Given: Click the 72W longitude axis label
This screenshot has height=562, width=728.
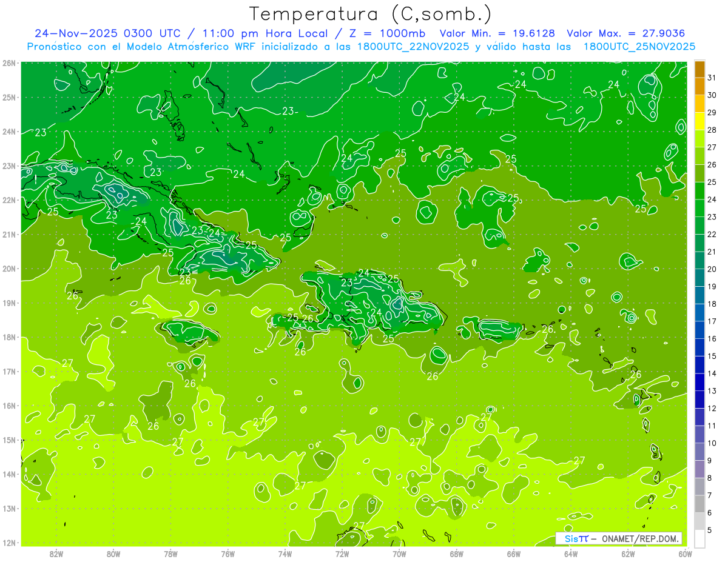Looking at the screenshot, I should pos(342,554).
